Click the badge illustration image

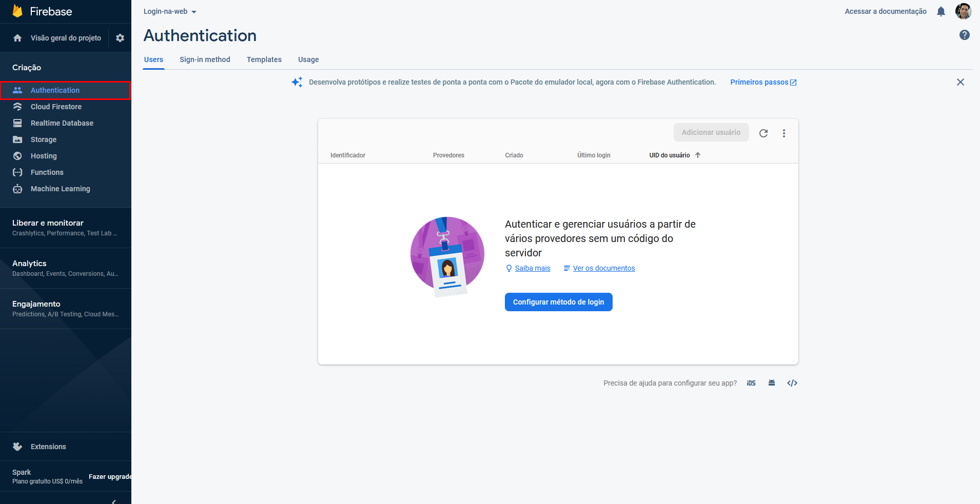coord(447,257)
